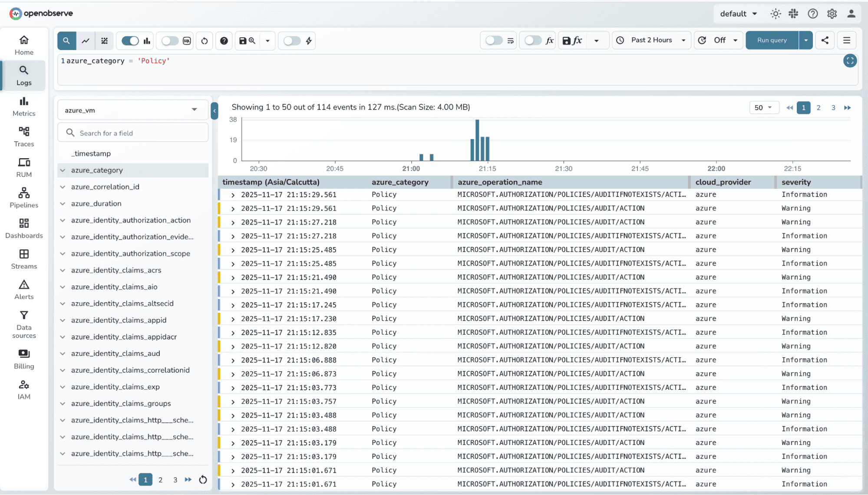Open the IAM section
The width and height of the screenshot is (868, 495).
coord(23,388)
